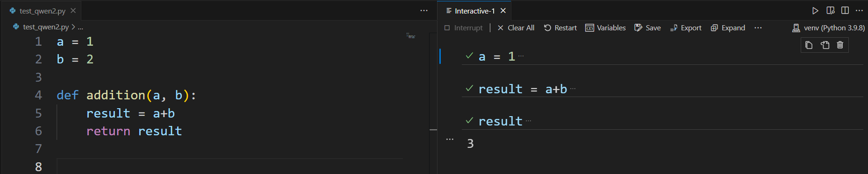868x174 pixels.
Task: Copy the cell using the copy icon
Action: (x=809, y=45)
